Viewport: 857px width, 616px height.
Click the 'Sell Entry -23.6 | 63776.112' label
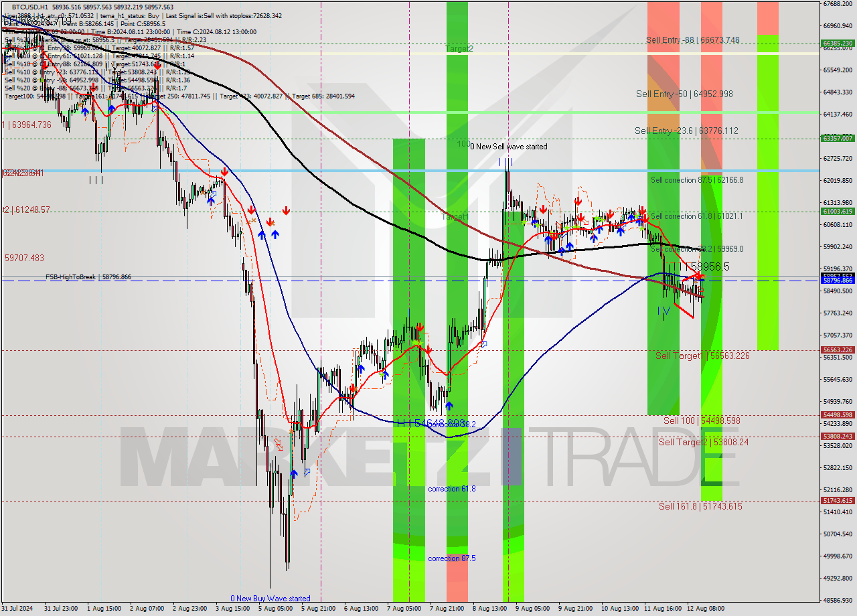[686, 131]
